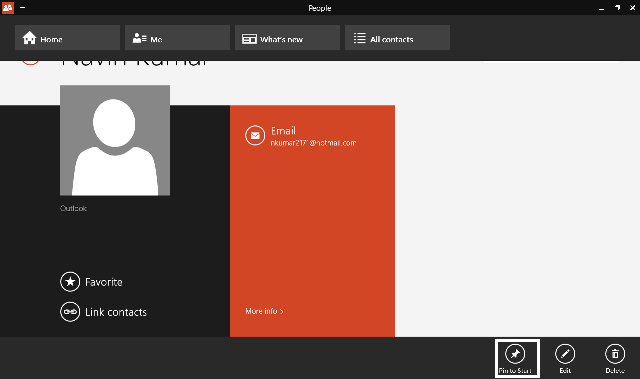640x379 pixels.
Task: Close the People window
Action: 632,8
